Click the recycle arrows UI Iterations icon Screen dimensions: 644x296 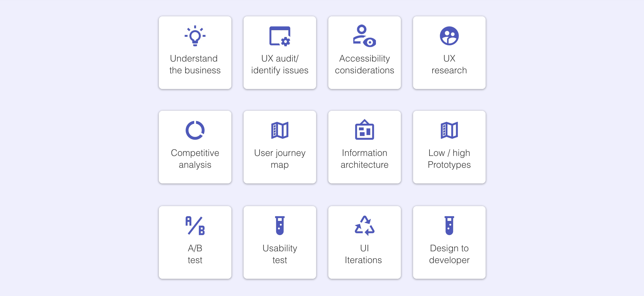point(364,225)
